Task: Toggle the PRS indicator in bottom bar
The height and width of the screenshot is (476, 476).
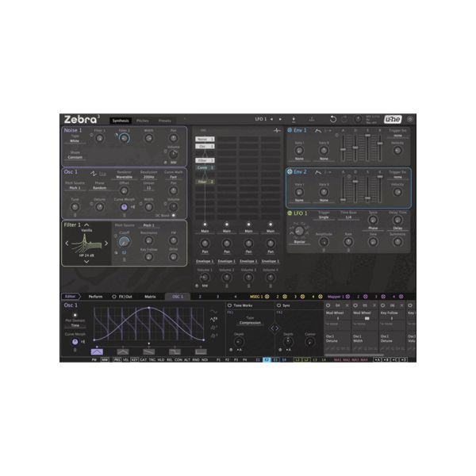Action: point(117,359)
